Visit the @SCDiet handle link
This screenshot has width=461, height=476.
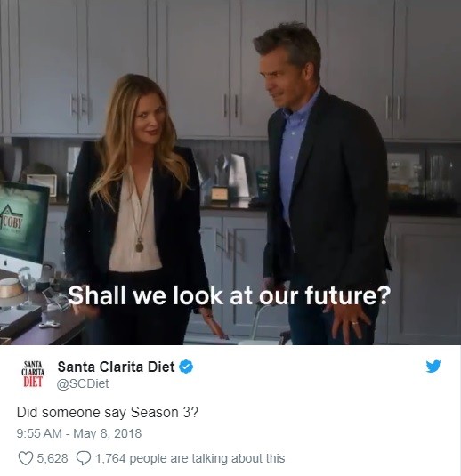coord(83,383)
